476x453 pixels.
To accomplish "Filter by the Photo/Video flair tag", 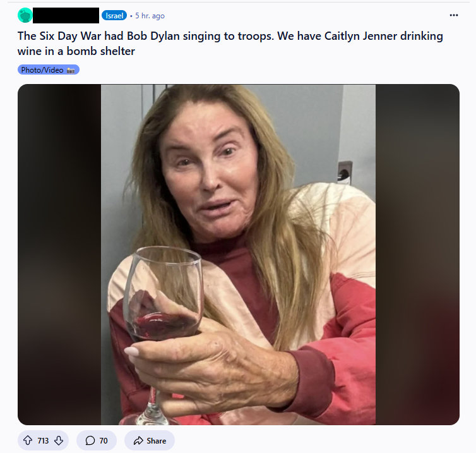I will 49,70.
